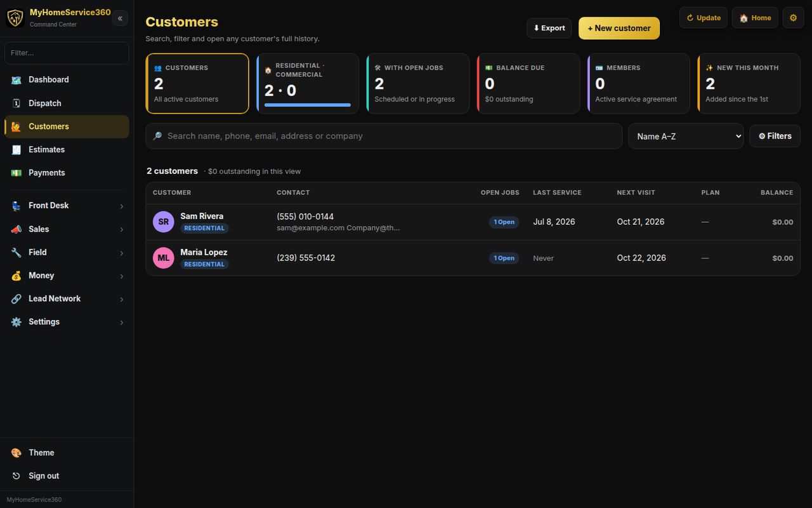Click the Front Desk icon in the sidebar
This screenshot has width=812, height=508.
16,206
